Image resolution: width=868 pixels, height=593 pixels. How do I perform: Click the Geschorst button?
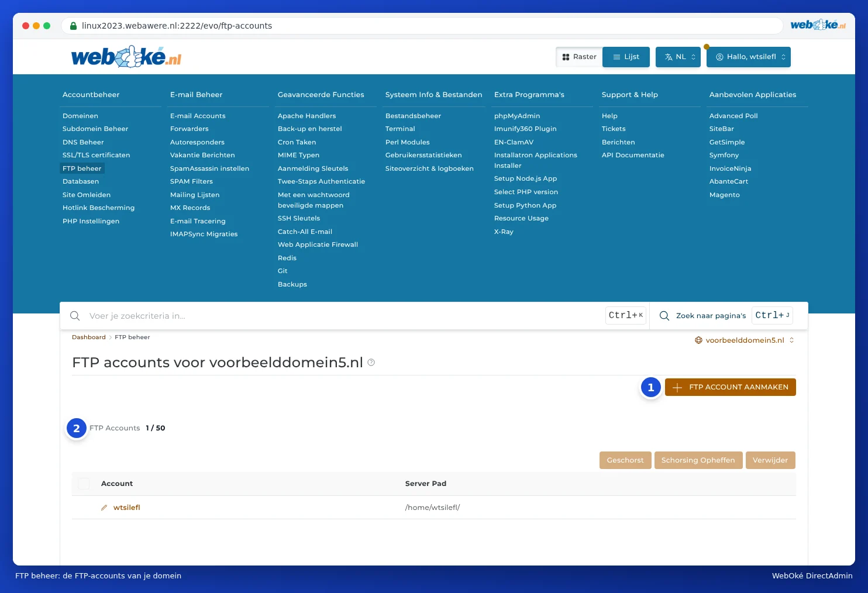tap(625, 460)
